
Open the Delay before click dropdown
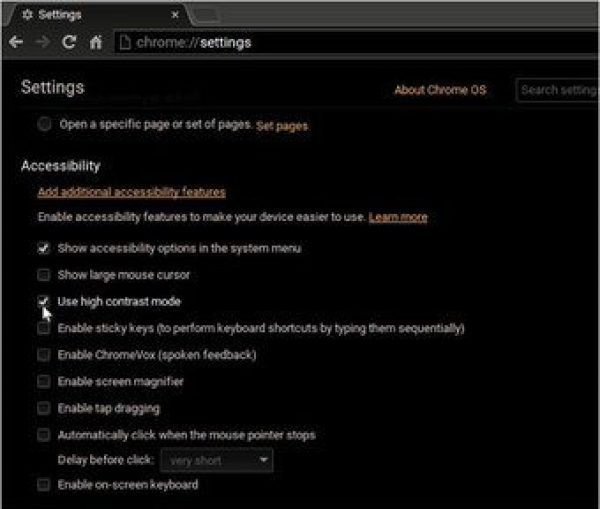(217, 460)
